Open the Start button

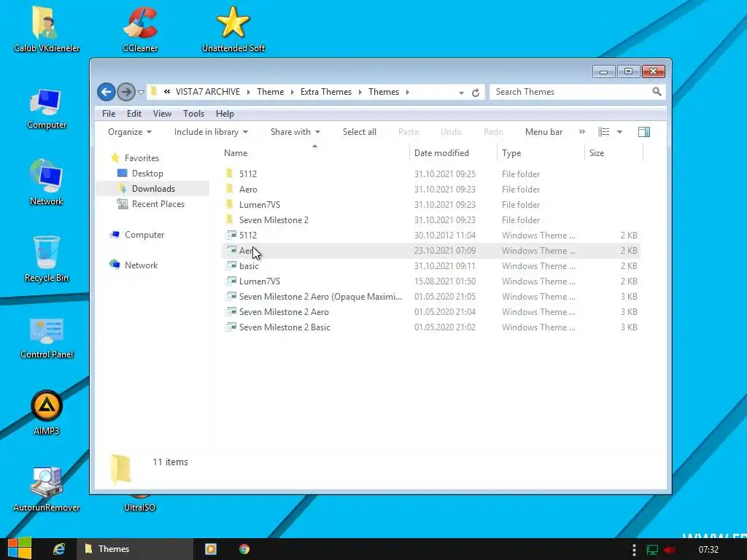[20, 549]
